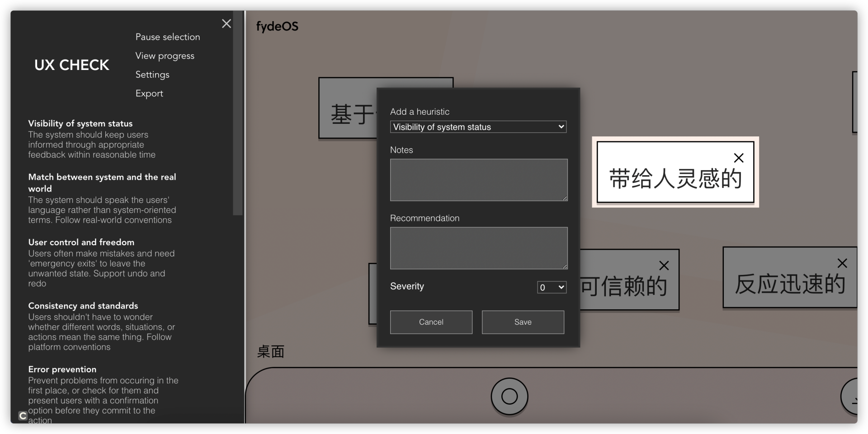Click the X on the 带给人灵感的 card

click(x=739, y=158)
